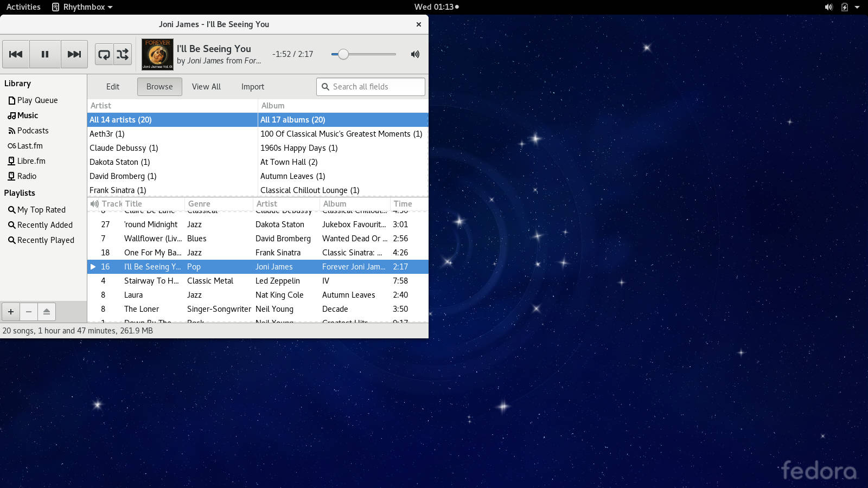Viewport: 868px width, 488px height.
Task: Click the Forever album cover thumbnail
Action: [158, 54]
